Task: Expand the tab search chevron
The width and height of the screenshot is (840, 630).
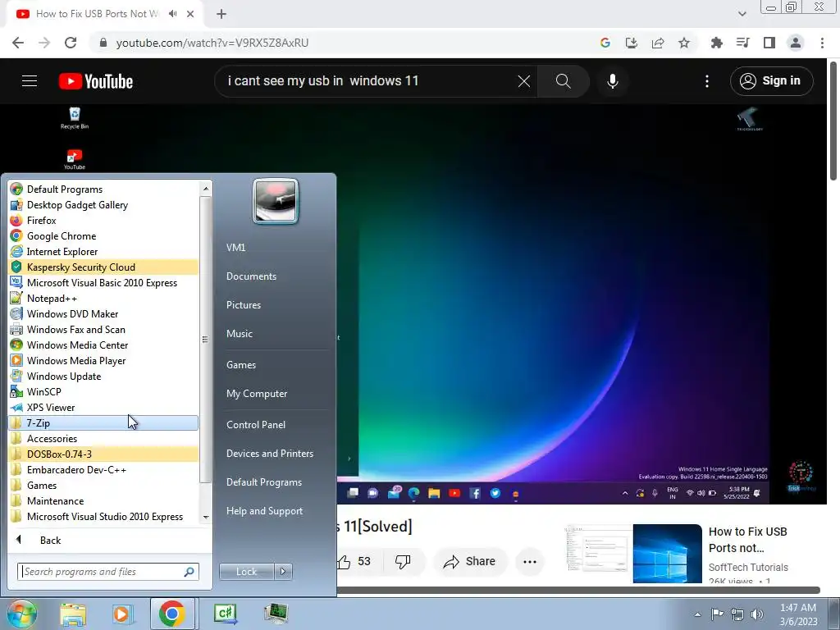Action: [742, 14]
